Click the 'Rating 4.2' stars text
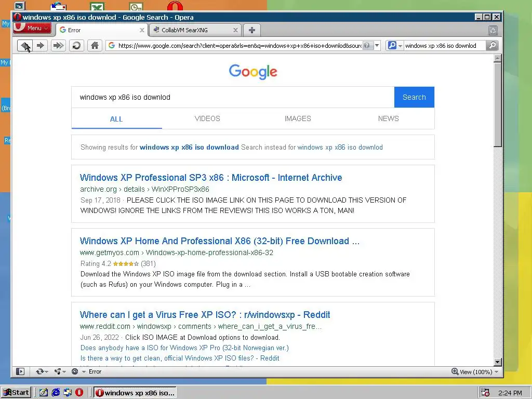Viewport: 532px width, 399px height. 118,263
